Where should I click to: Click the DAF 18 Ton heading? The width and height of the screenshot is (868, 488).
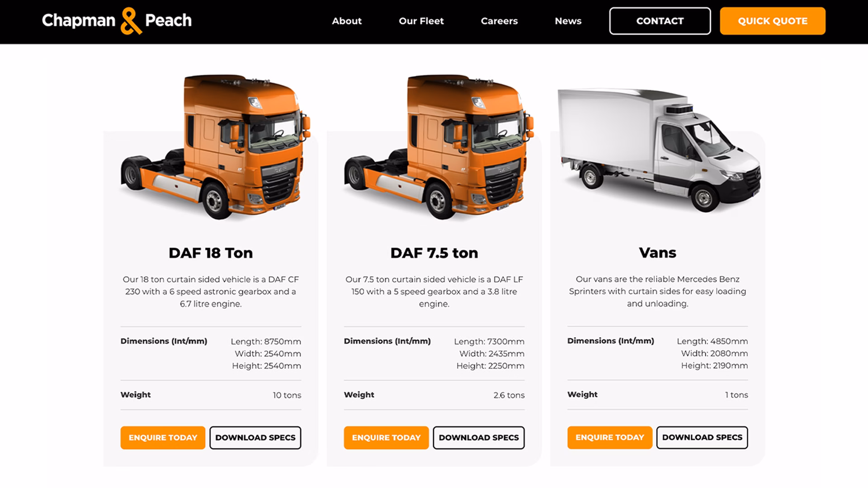point(211,253)
